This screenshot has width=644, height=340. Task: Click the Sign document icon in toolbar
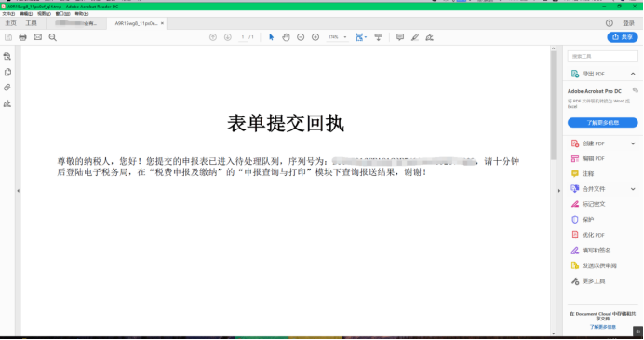pos(430,37)
